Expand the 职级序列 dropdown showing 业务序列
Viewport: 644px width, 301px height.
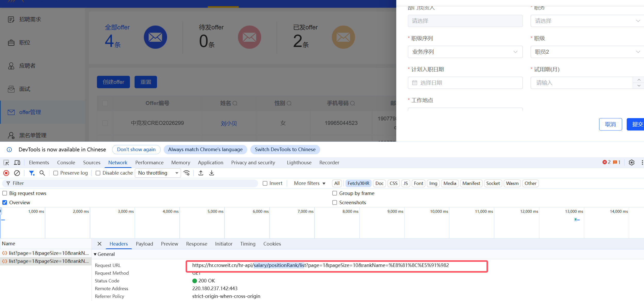465,52
